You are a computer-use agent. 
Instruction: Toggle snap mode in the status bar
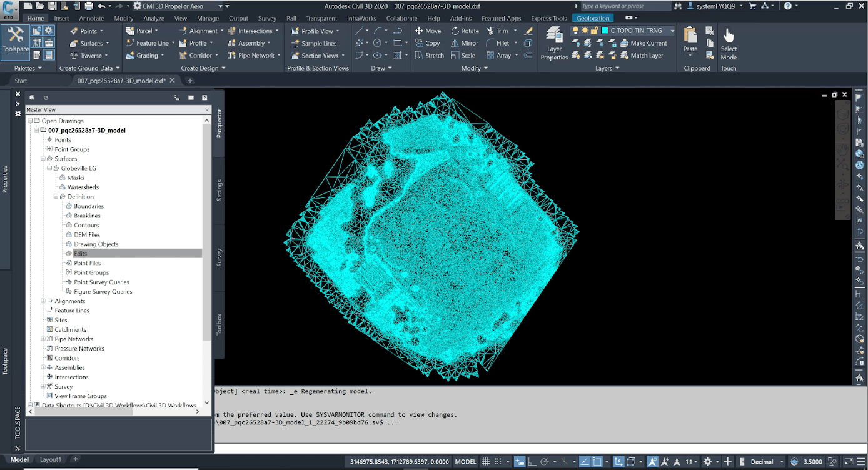[498, 461]
